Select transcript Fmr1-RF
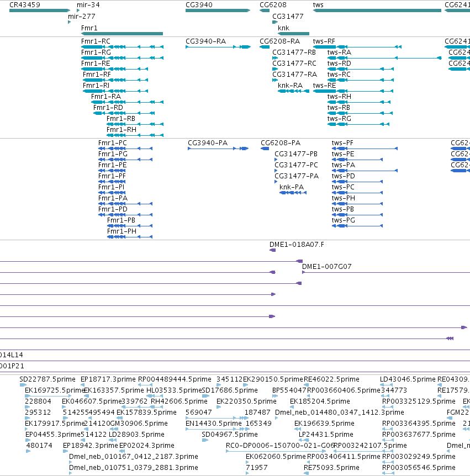 point(115,80)
